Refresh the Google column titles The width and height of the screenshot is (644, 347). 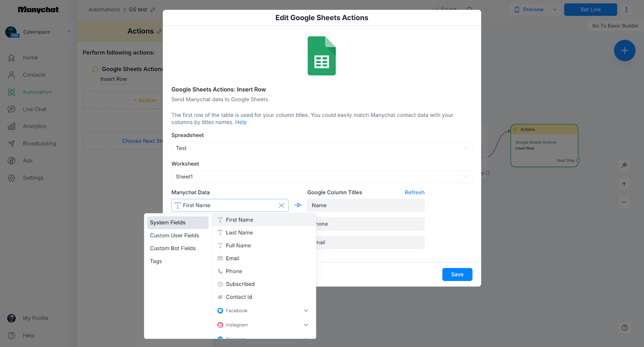pos(414,192)
